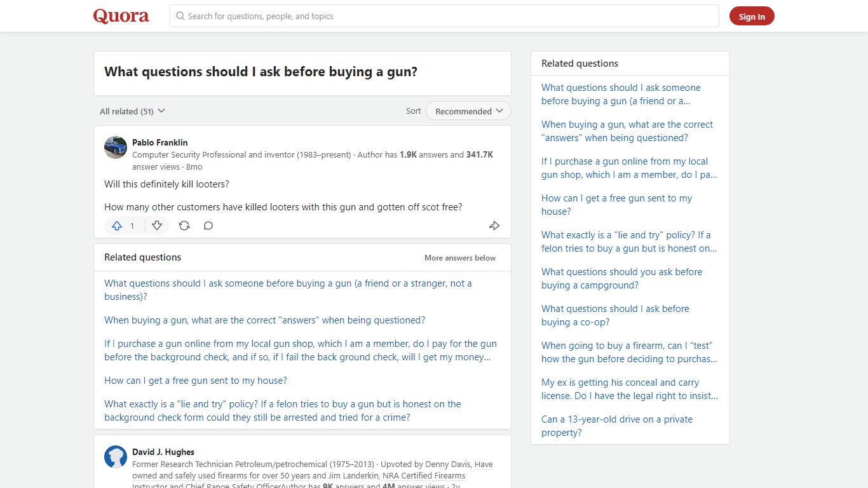This screenshot has height=488, width=868.
Task: Expand the All related (51) filter
Action: tap(132, 111)
